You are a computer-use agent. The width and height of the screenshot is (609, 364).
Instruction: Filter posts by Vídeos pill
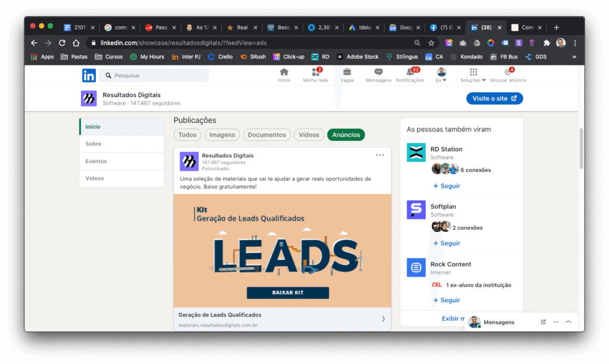(x=309, y=135)
